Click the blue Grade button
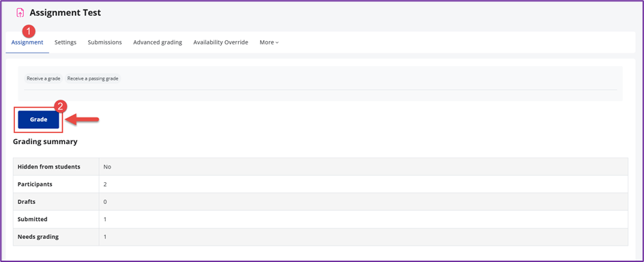This screenshot has width=644, height=262. [39, 119]
